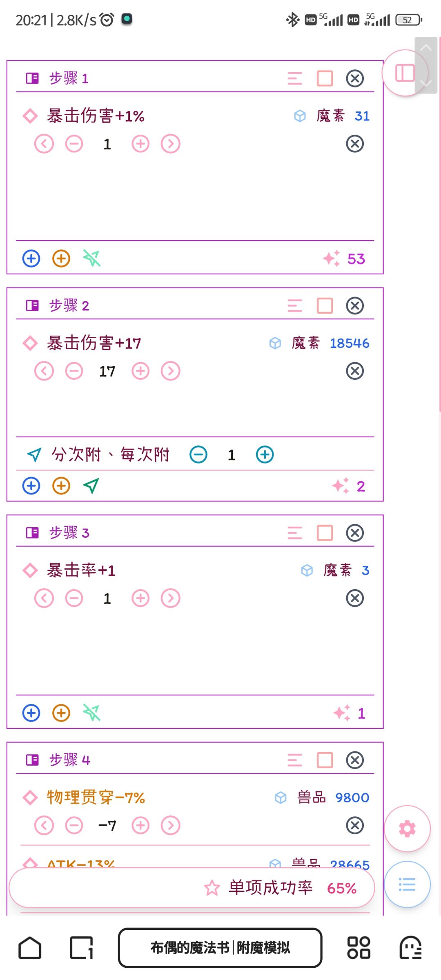Collapse step 4 via the lines icon
Image resolution: width=441 pixels, height=980 pixels.
coord(295,760)
